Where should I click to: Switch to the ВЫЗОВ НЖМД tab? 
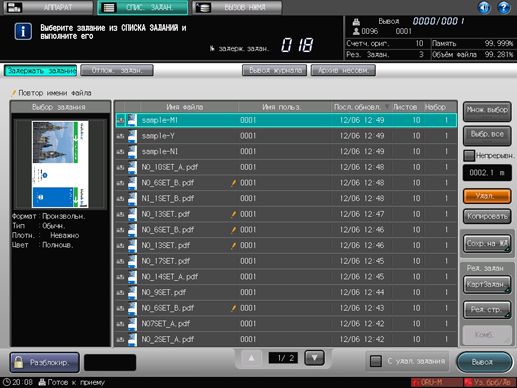(x=237, y=7)
